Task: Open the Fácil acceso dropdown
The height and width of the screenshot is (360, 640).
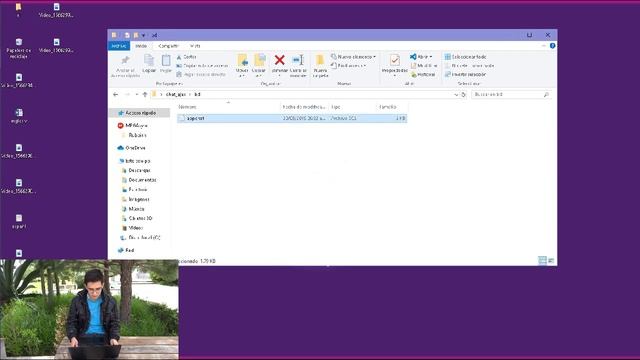Action: click(x=348, y=66)
